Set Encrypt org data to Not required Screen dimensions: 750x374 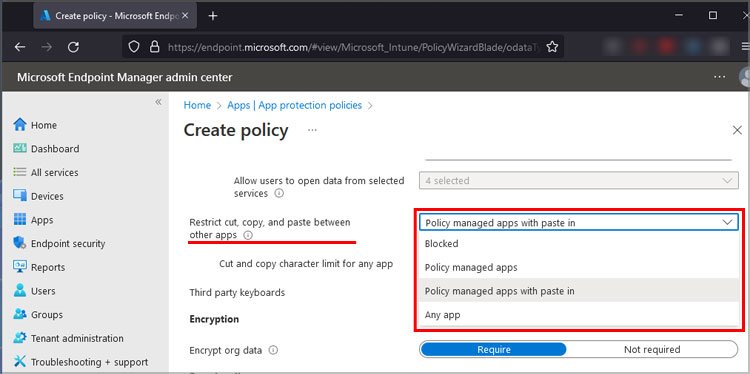pos(652,350)
